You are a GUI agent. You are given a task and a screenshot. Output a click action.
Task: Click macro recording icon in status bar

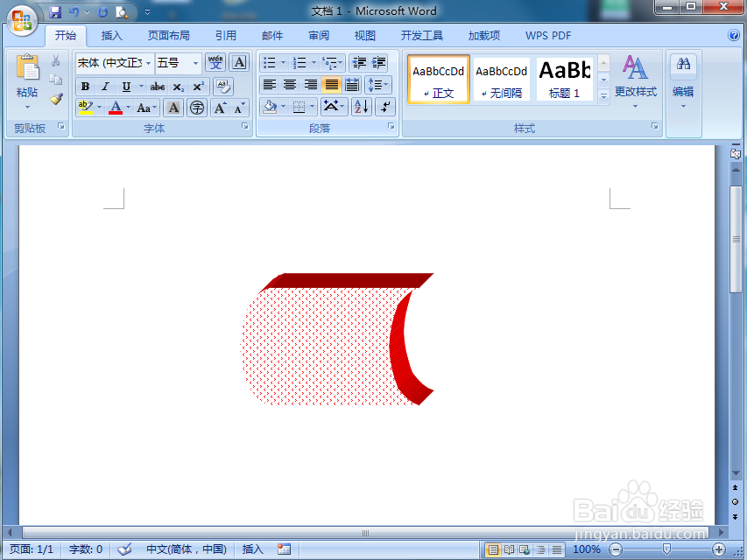285,549
